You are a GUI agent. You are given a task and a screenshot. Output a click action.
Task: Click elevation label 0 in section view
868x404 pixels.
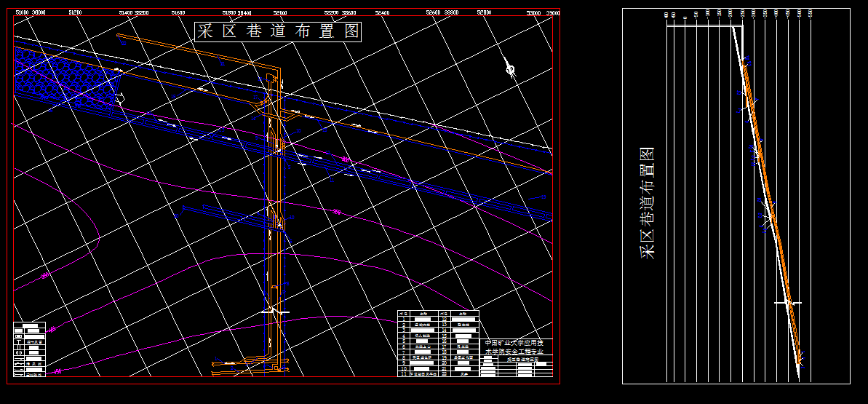pyautogui.click(x=685, y=17)
